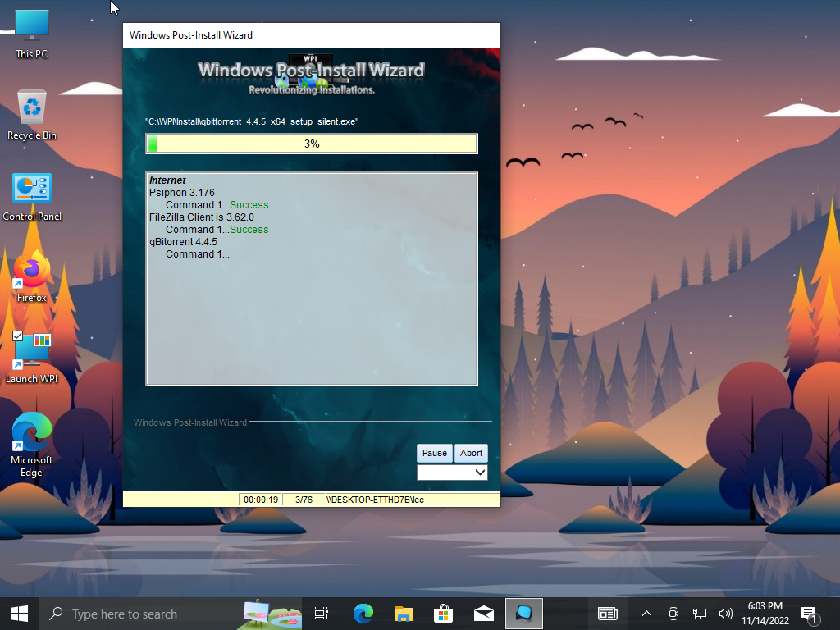Screen dimensions: 840x630
Task: Click the elapsed time 00:00:19
Action: pyautogui.click(x=261, y=500)
